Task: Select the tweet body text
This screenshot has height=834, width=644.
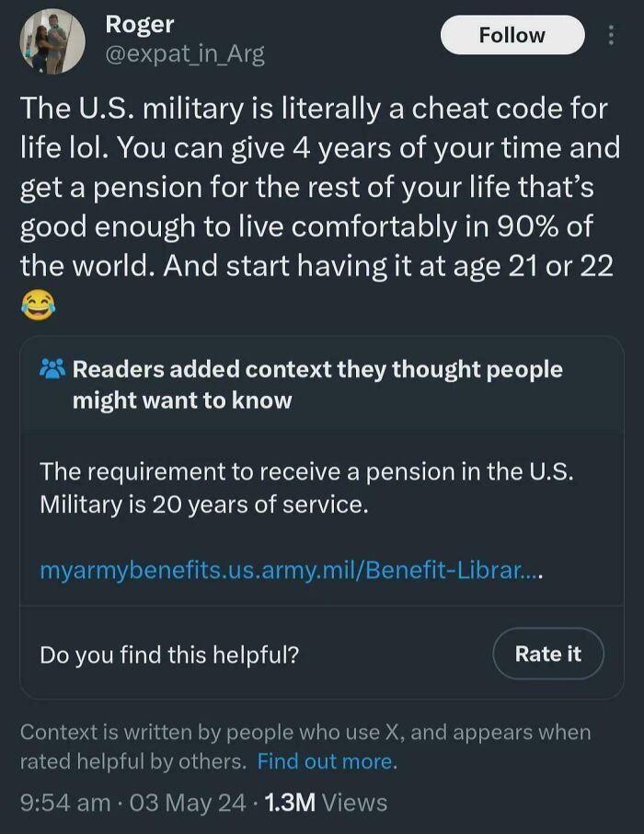Action: [x=322, y=187]
